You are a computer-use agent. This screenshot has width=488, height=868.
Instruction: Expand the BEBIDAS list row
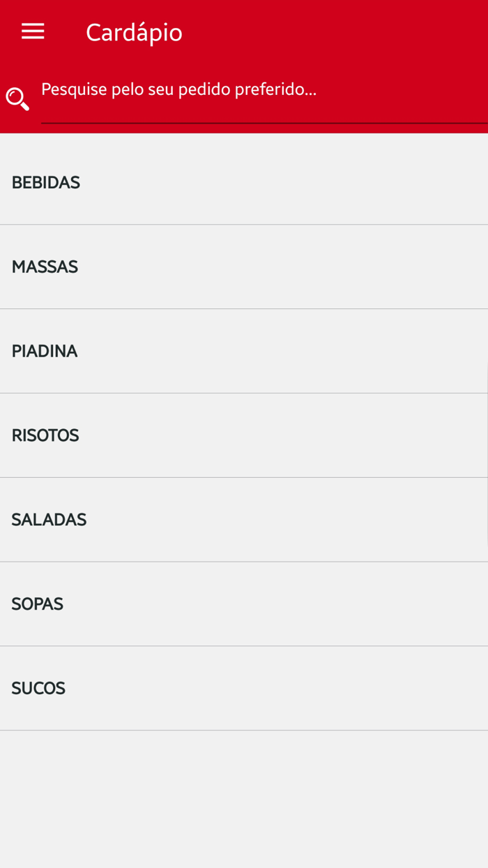point(244,183)
